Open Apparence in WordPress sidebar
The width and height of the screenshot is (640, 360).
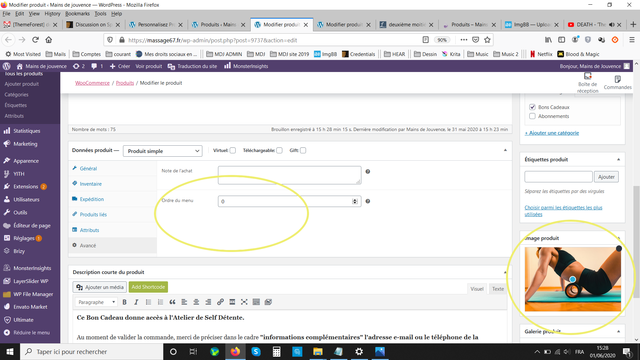click(26, 161)
